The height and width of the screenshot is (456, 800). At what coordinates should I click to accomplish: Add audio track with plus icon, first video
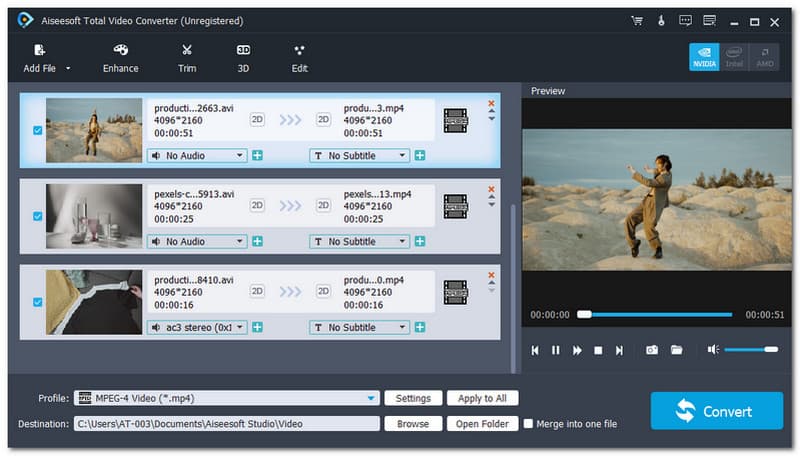[x=257, y=156]
